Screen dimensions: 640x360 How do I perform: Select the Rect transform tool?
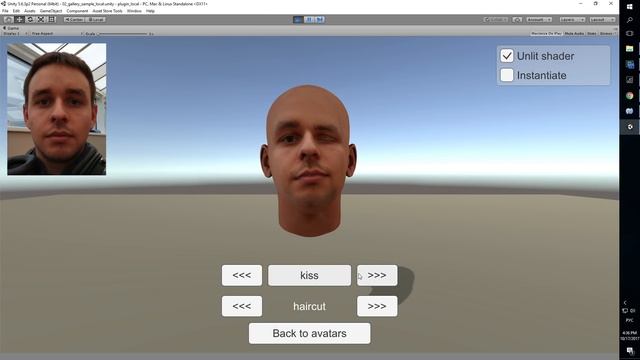coord(52,20)
